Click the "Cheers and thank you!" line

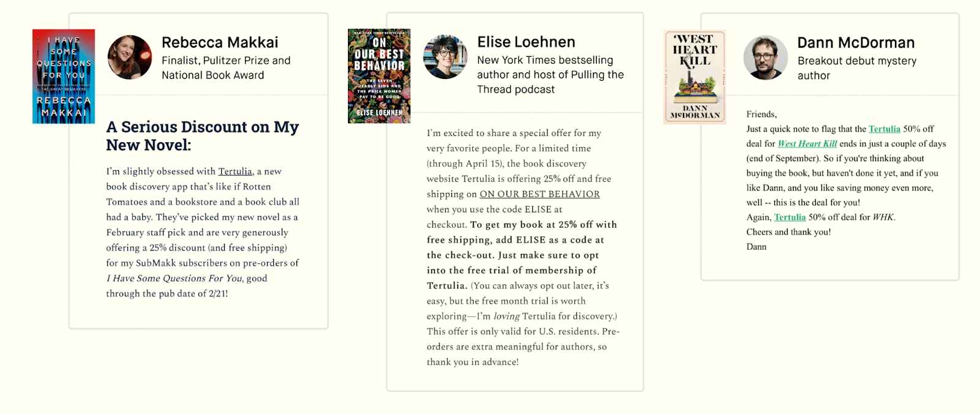click(788, 232)
